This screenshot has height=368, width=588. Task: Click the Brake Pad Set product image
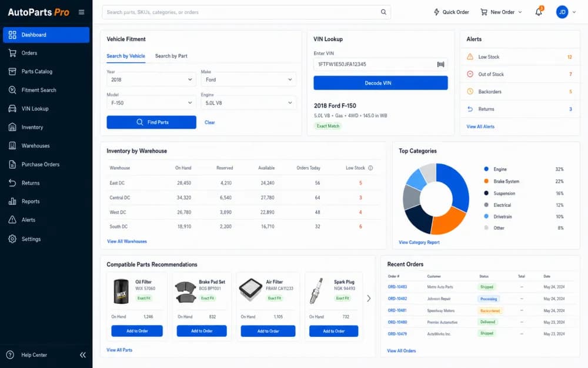tap(186, 292)
